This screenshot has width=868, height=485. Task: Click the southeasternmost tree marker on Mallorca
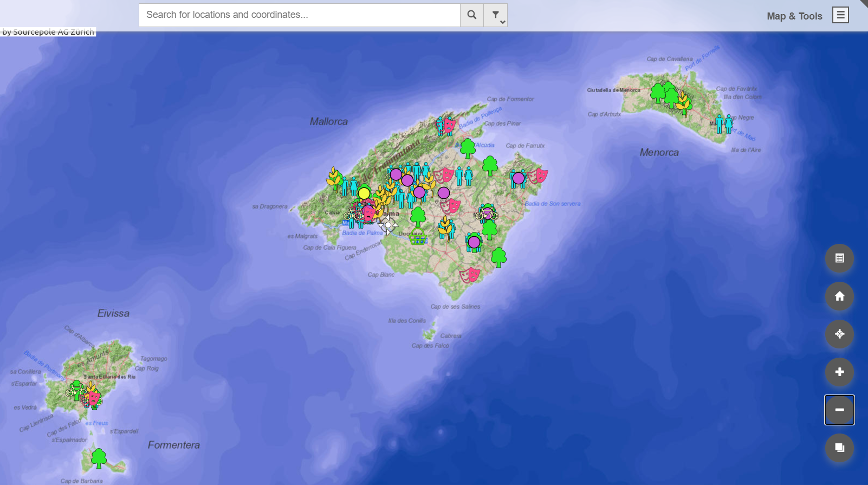[x=498, y=257]
